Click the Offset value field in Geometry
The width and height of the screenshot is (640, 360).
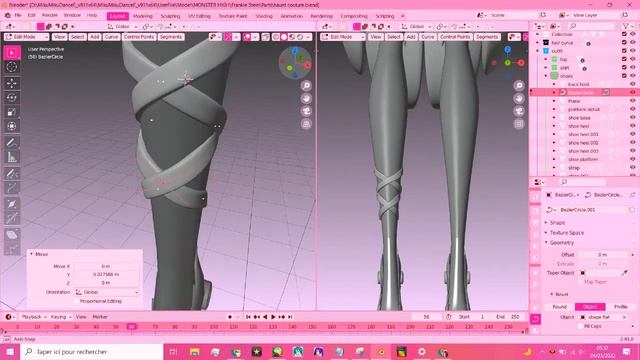point(603,255)
